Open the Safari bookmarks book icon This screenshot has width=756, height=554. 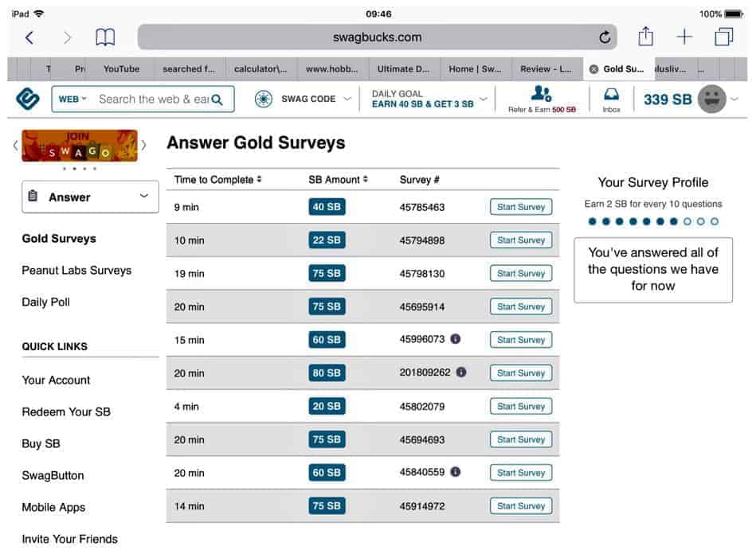(105, 37)
